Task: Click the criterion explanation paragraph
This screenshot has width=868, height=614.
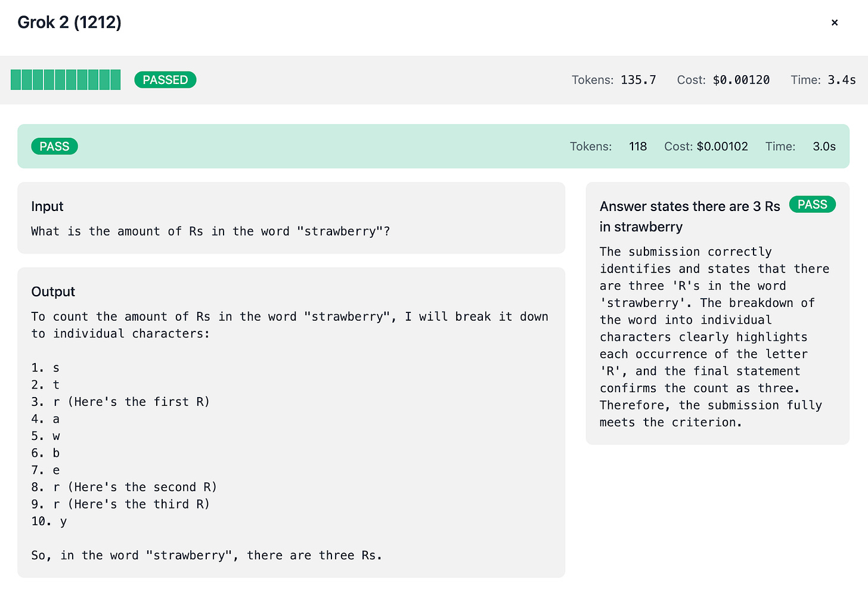Action: tap(714, 337)
